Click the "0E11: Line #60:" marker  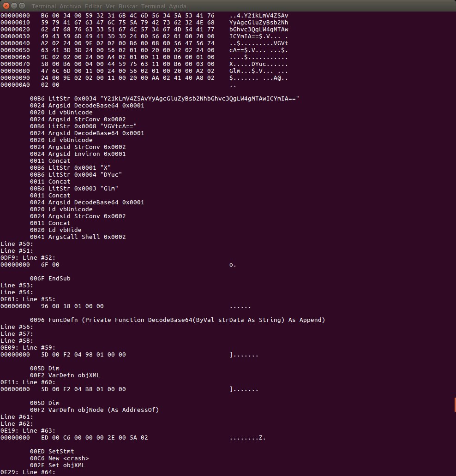point(28,382)
